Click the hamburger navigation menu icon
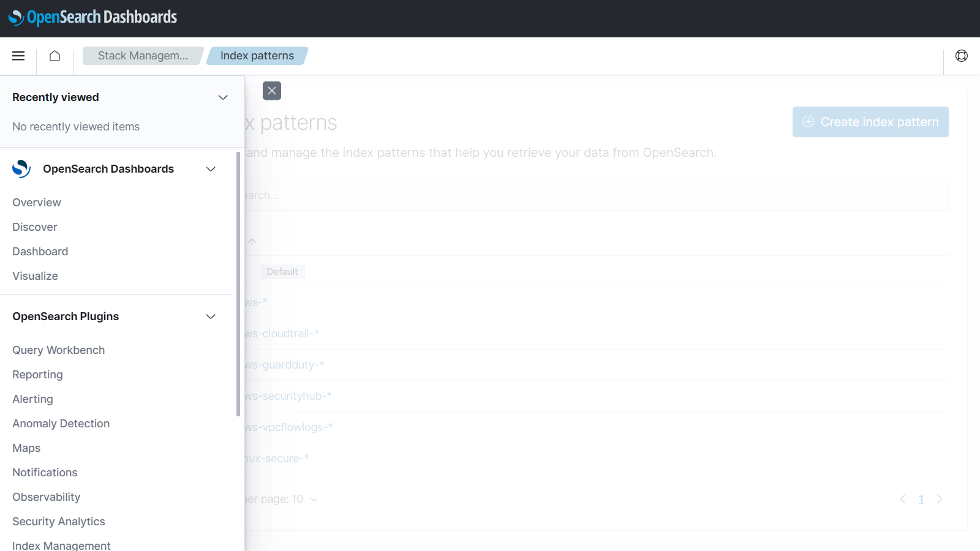The height and width of the screenshot is (551, 980). 18,56
